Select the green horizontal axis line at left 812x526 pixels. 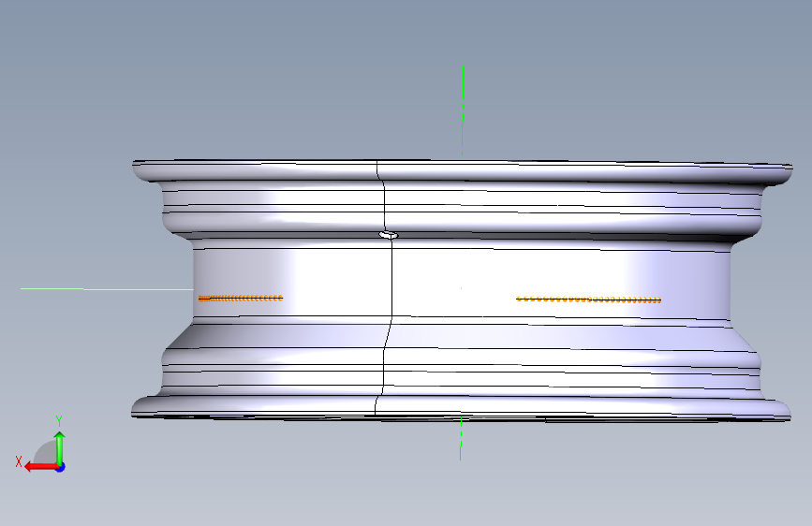[107, 289]
